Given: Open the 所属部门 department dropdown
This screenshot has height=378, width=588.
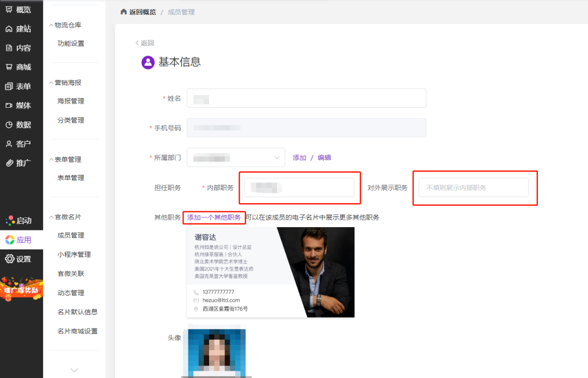Looking at the screenshot, I should (x=236, y=157).
